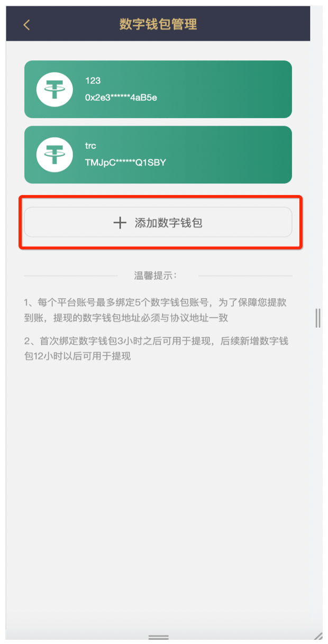328x644 pixels.
Task: Add a new wallet via 添加数字钱包
Action: [158, 223]
